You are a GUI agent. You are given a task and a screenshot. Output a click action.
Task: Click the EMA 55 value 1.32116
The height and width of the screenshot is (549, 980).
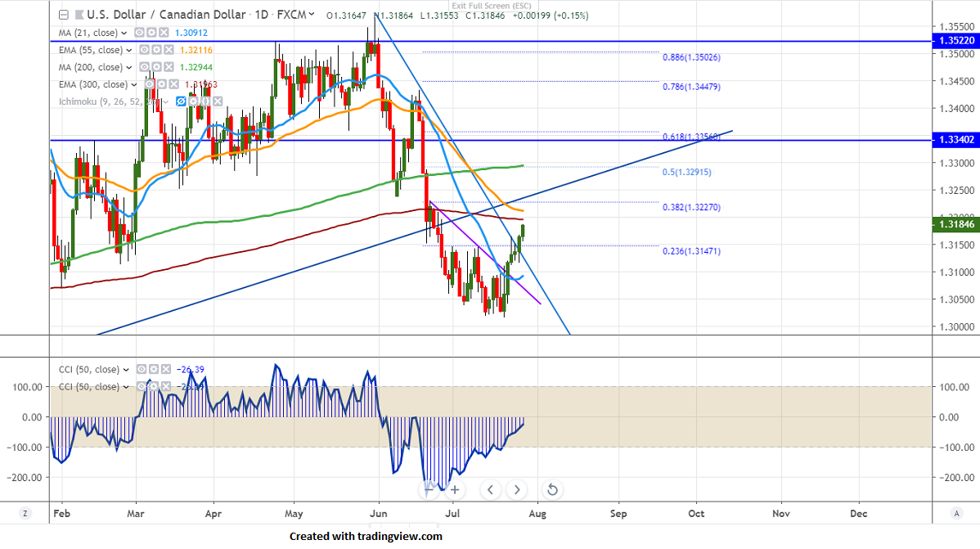tap(196, 50)
